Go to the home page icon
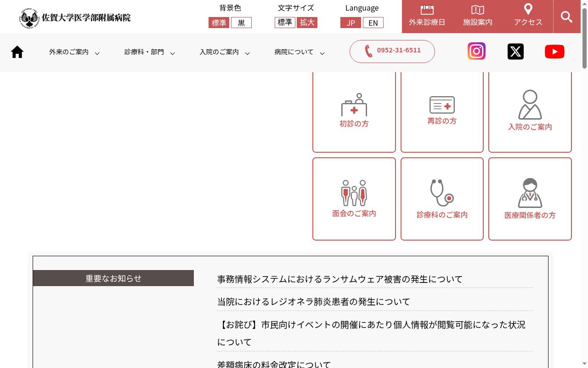The image size is (588, 368). 17,52
